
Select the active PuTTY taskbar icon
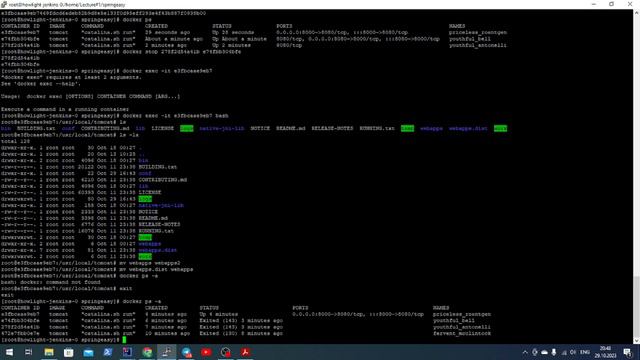(167, 352)
